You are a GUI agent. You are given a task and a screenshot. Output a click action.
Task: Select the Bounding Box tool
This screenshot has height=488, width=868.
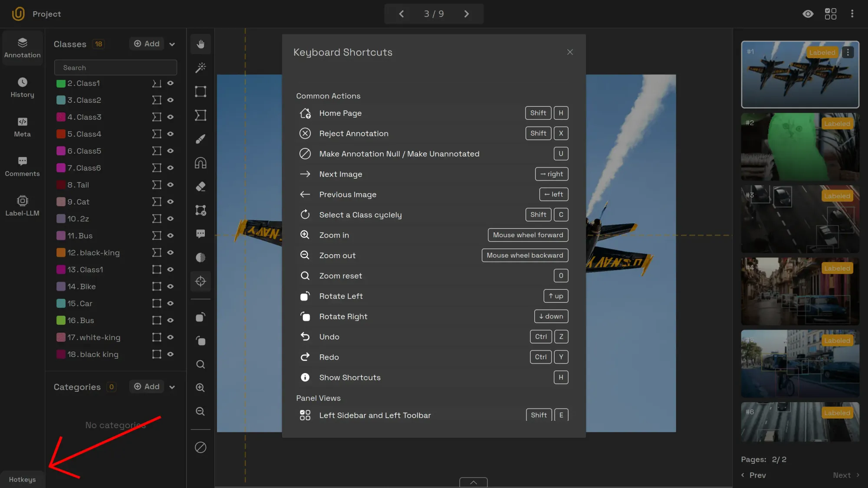pyautogui.click(x=201, y=92)
